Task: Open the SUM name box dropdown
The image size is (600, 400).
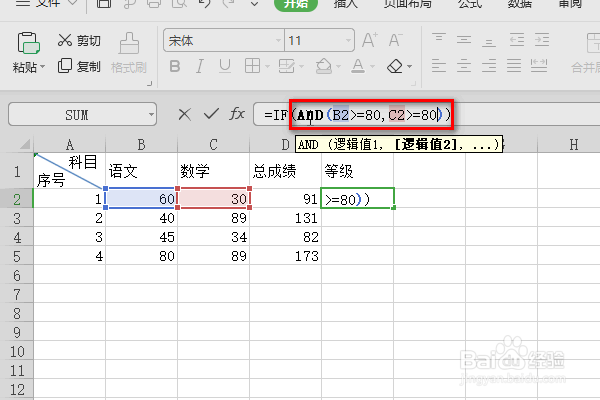Action: tap(152, 114)
